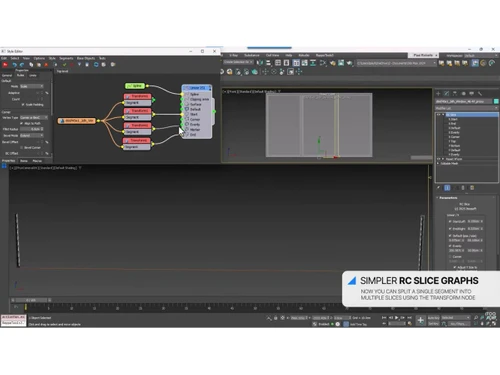Open the Select menu in Style Editor
The width and height of the screenshot is (500, 375).
click(15, 58)
